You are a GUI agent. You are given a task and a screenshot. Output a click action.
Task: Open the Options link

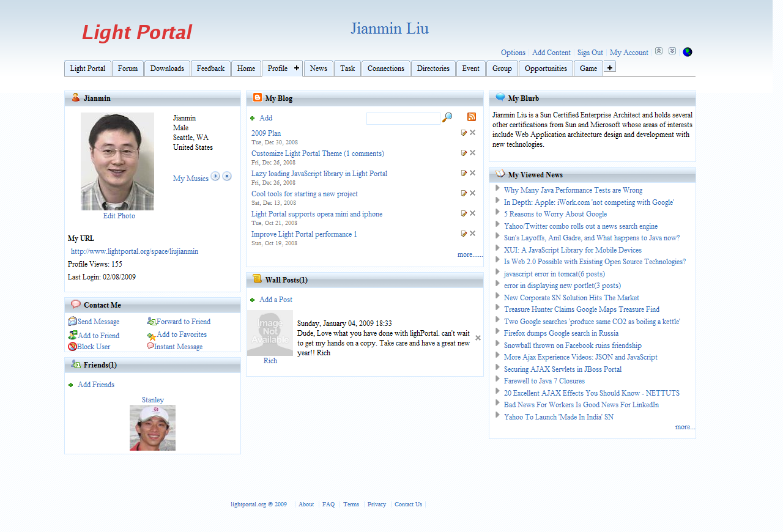pyautogui.click(x=513, y=53)
